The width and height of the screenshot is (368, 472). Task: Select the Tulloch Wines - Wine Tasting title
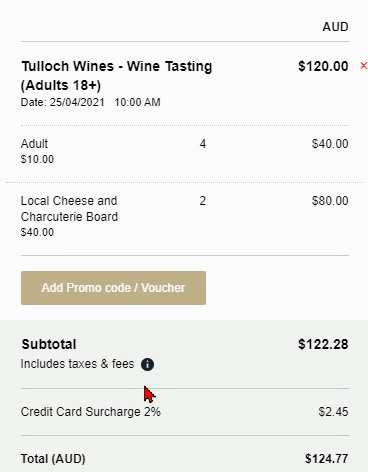[117, 76]
